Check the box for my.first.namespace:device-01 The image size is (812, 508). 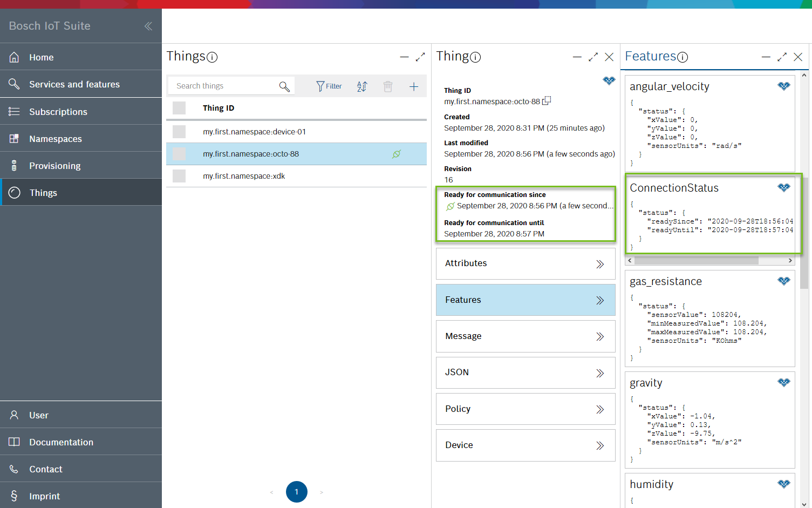coord(179,132)
